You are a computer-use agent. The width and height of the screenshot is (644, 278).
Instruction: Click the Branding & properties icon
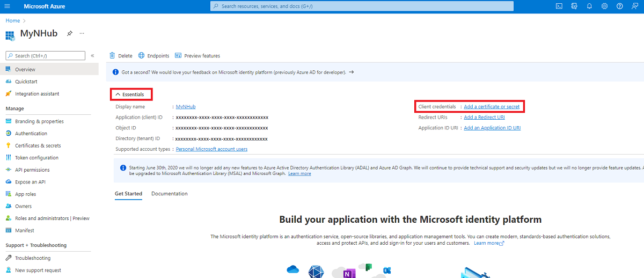coord(9,121)
